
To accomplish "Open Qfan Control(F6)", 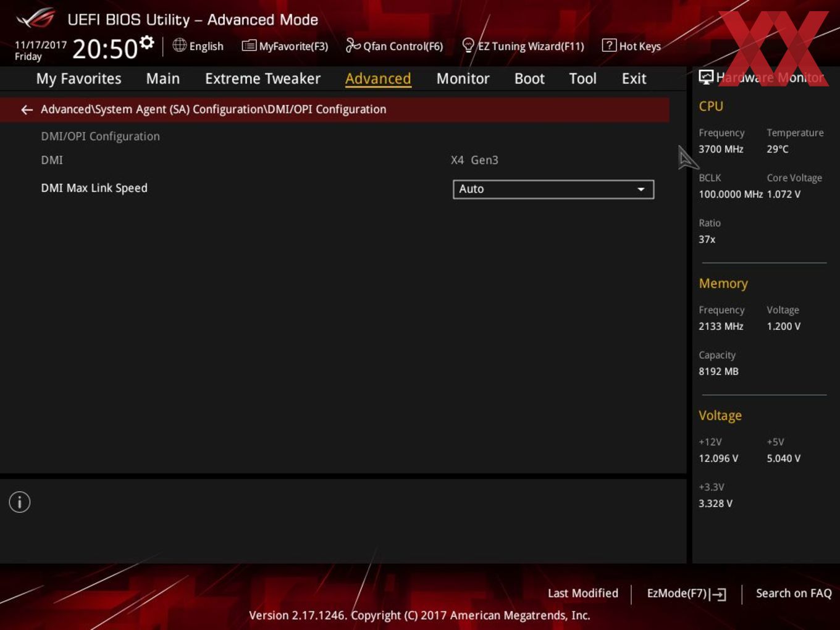I will 394,46.
